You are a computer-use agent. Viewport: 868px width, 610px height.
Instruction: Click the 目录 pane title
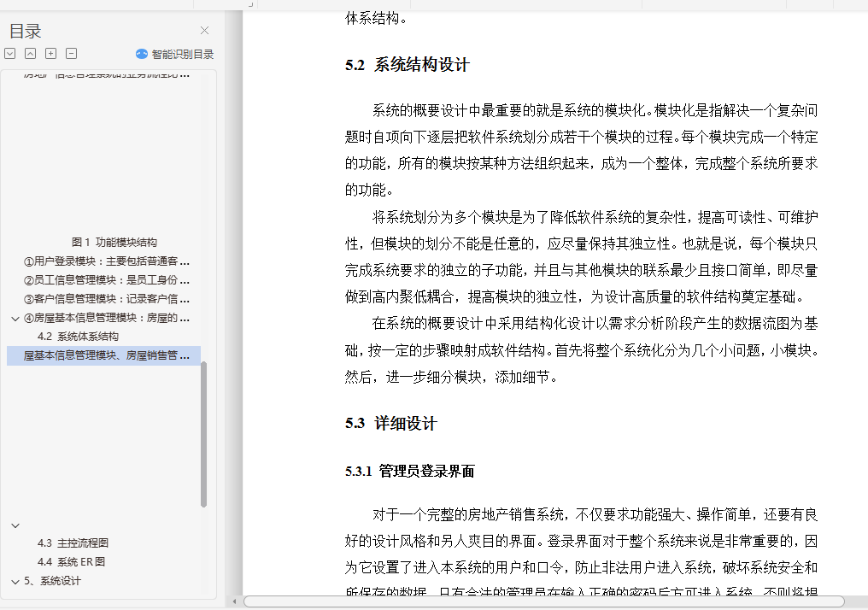[26, 31]
